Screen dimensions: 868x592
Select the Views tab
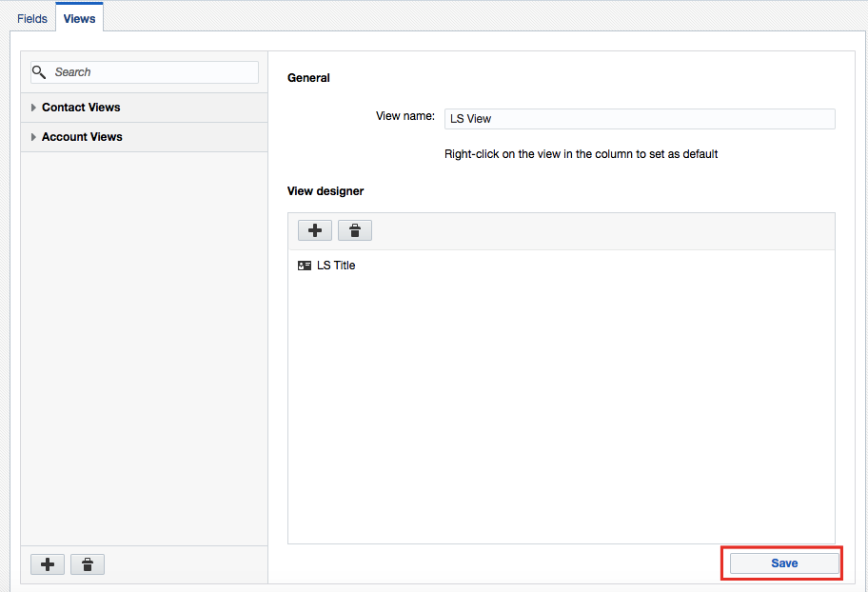[x=79, y=18]
